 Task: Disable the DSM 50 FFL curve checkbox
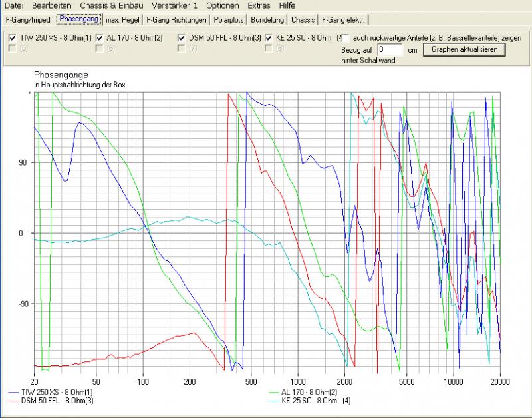(182, 38)
